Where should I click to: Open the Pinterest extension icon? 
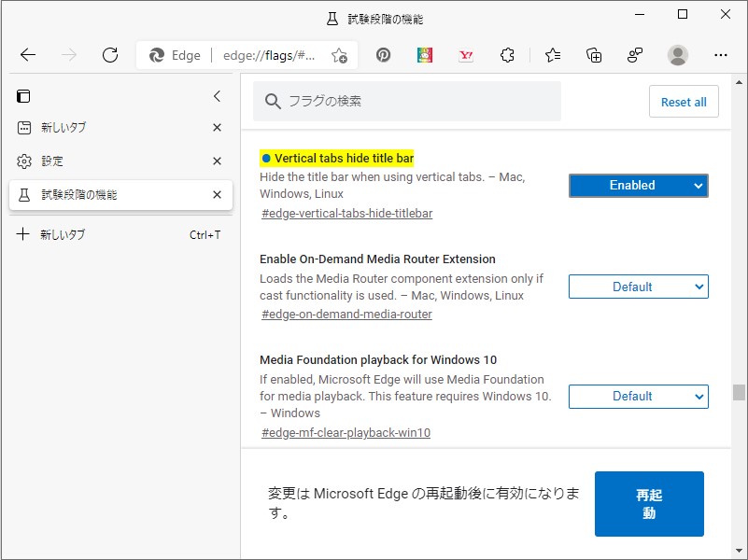point(383,55)
